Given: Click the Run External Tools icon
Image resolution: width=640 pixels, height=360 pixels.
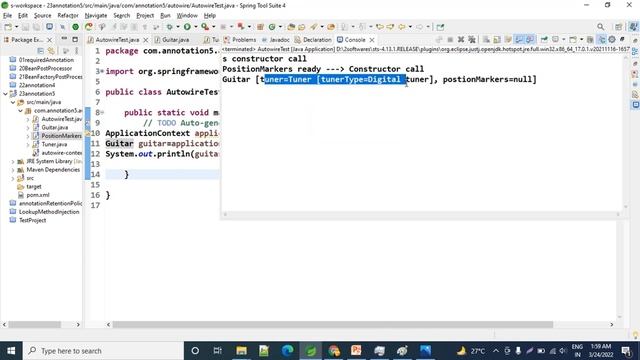Looking at the screenshot, I should tap(205, 27).
